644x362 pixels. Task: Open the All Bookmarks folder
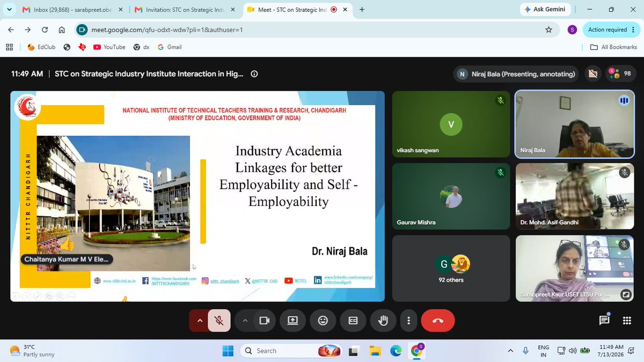tap(613, 47)
